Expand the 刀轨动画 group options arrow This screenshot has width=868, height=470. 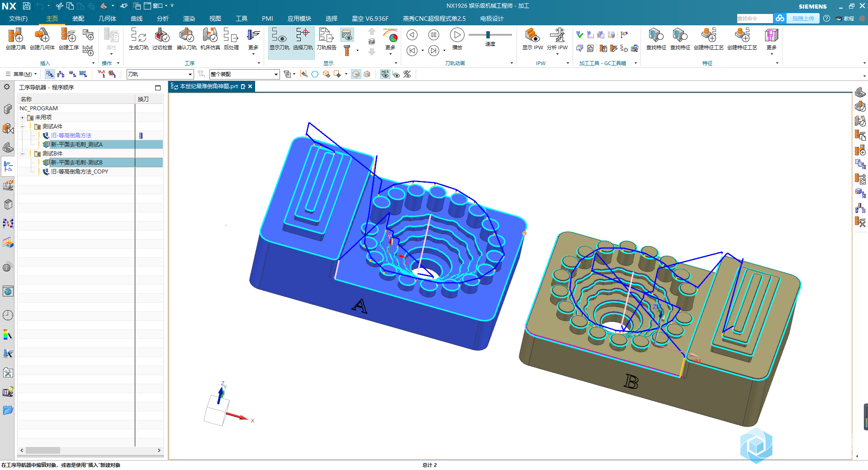point(512,63)
